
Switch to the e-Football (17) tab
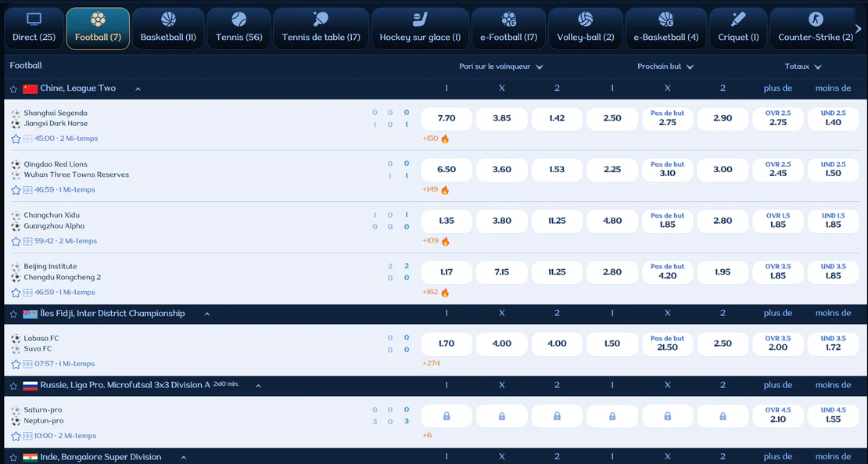click(509, 28)
